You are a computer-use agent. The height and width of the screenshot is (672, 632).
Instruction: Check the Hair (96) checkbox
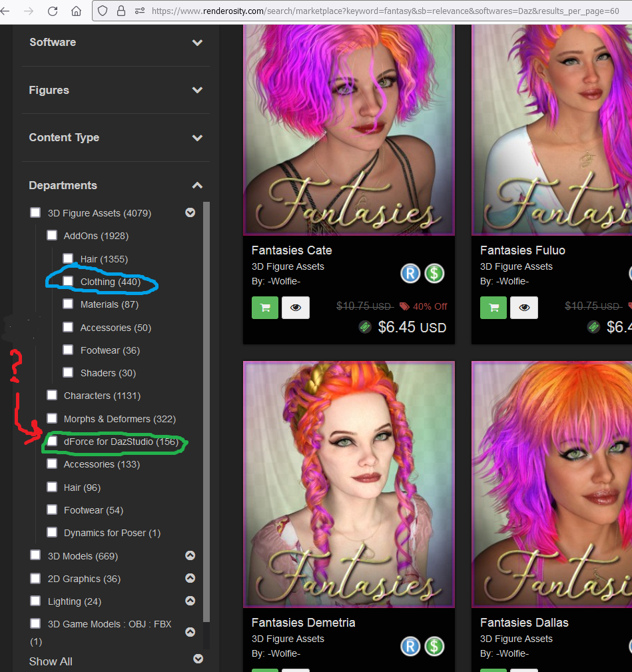[x=52, y=487]
